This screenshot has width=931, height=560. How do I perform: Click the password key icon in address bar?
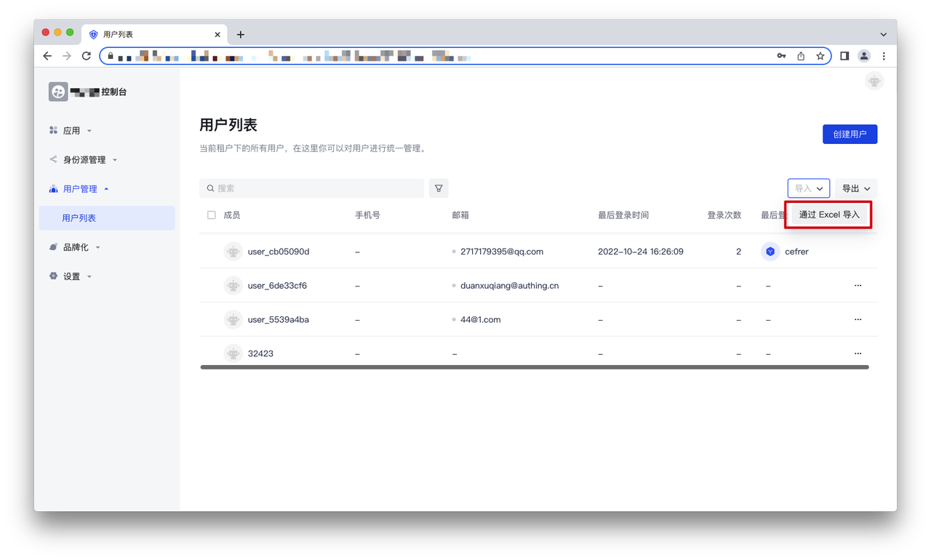click(781, 56)
